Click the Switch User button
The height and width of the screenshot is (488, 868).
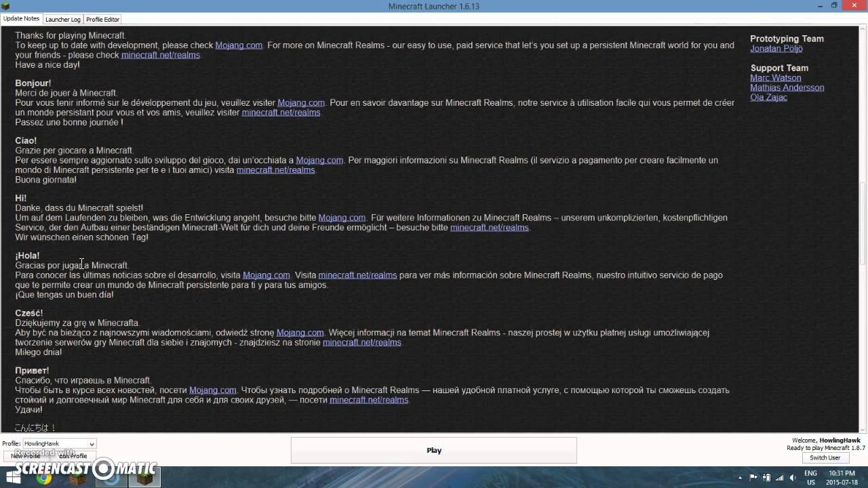(x=825, y=457)
